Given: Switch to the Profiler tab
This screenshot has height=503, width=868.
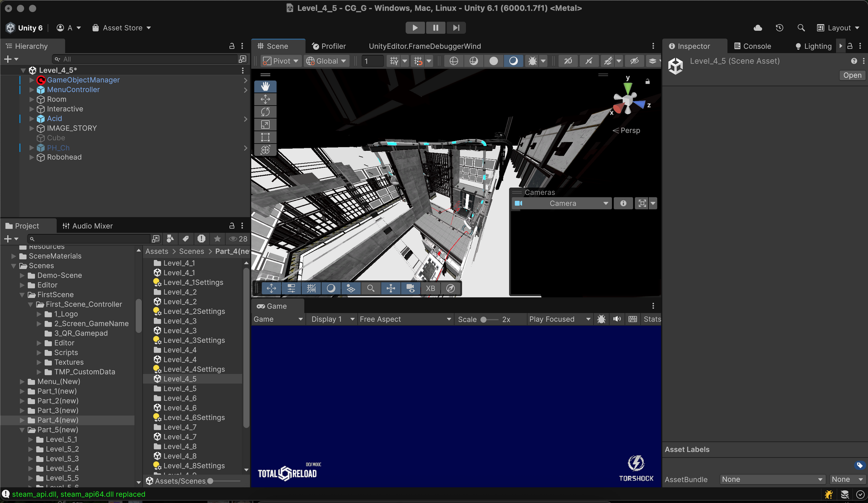Looking at the screenshot, I should (x=329, y=46).
